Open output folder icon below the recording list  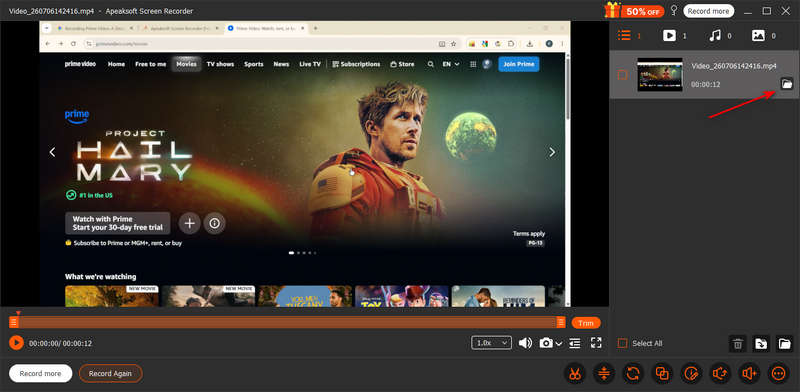784,344
